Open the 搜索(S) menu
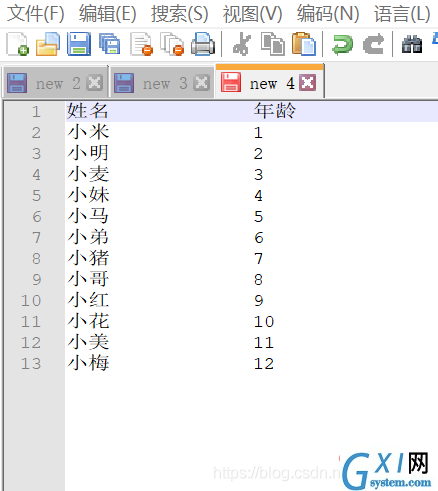Image resolution: width=438 pixels, height=491 pixels. coord(180,14)
